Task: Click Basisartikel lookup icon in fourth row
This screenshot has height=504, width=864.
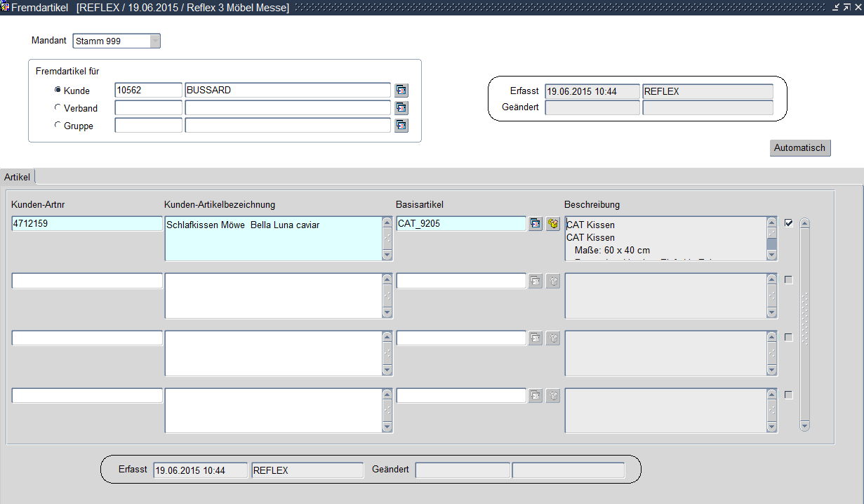Action: click(536, 396)
